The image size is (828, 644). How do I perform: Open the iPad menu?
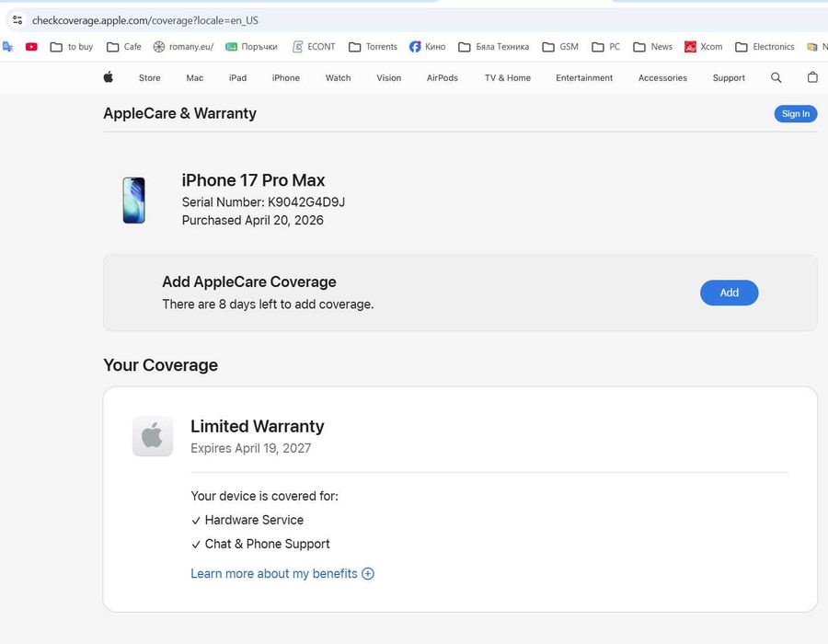click(237, 78)
